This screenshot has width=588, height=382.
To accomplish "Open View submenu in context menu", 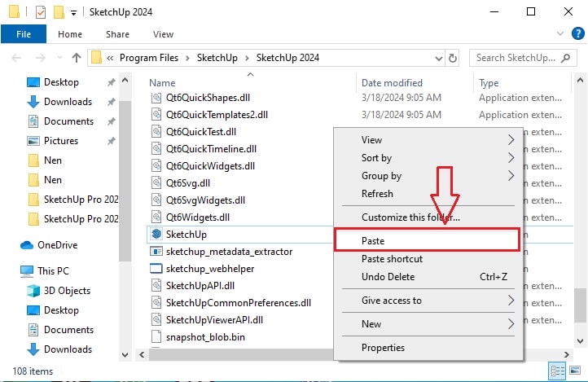I will (428, 140).
